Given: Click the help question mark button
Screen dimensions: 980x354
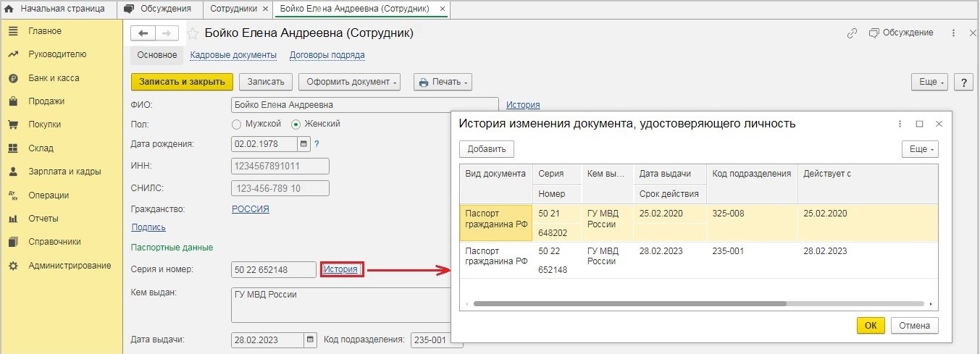Looking at the screenshot, I should 963,82.
